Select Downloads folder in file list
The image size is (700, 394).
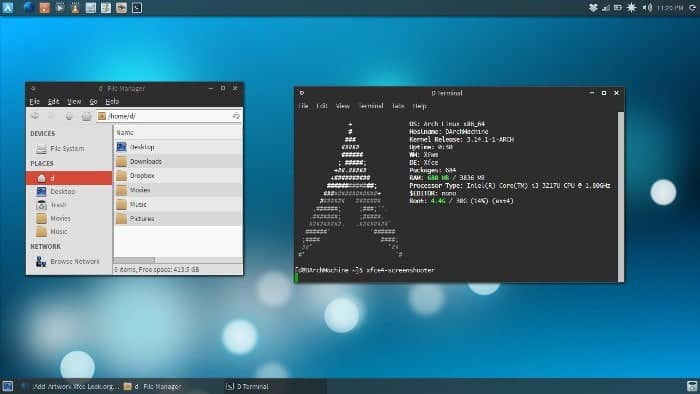pyautogui.click(x=178, y=161)
